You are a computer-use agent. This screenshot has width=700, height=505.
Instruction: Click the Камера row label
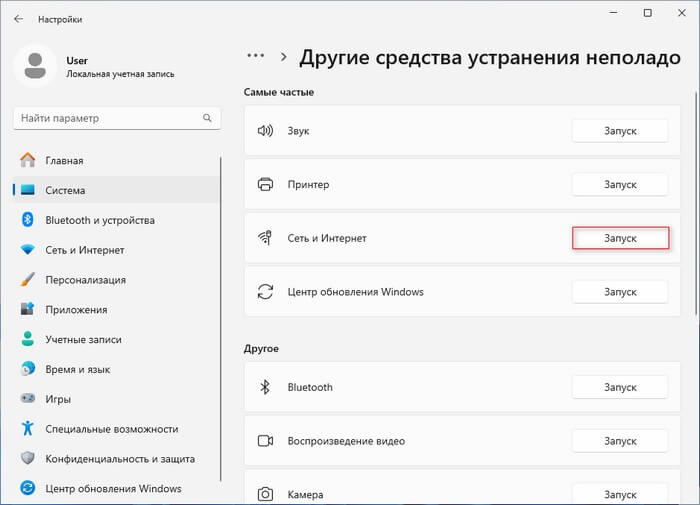coord(305,495)
